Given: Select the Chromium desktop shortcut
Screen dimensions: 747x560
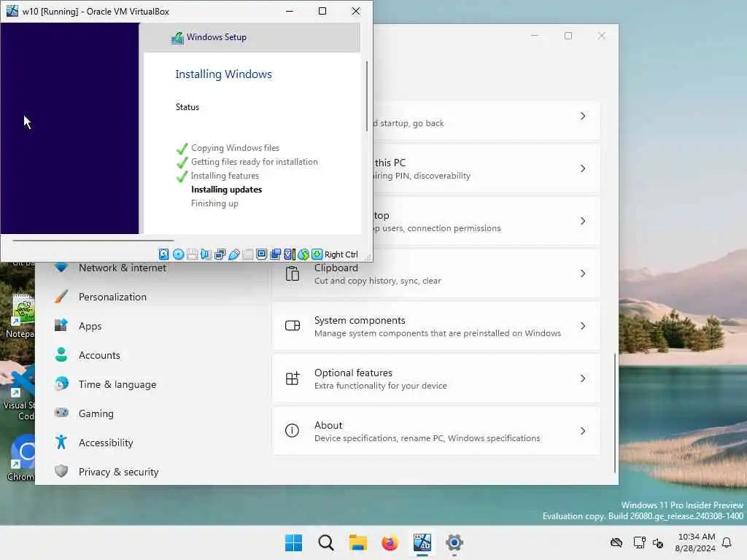Looking at the screenshot, I should tap(20, 457).
